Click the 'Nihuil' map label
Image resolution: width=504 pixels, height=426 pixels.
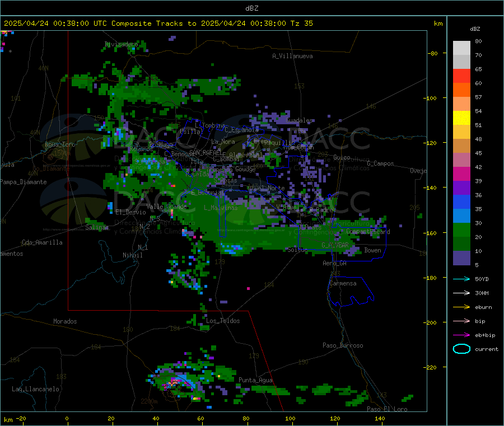tap(132, 255)
